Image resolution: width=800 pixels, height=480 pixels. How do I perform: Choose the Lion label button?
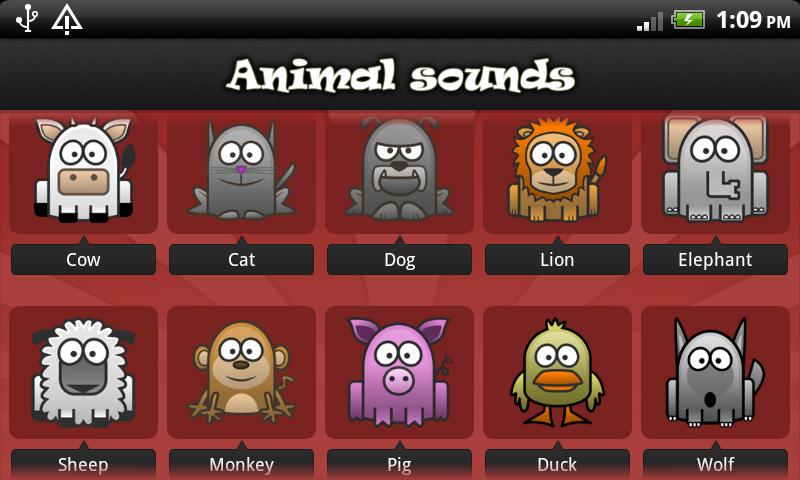[x=557, y=260]
